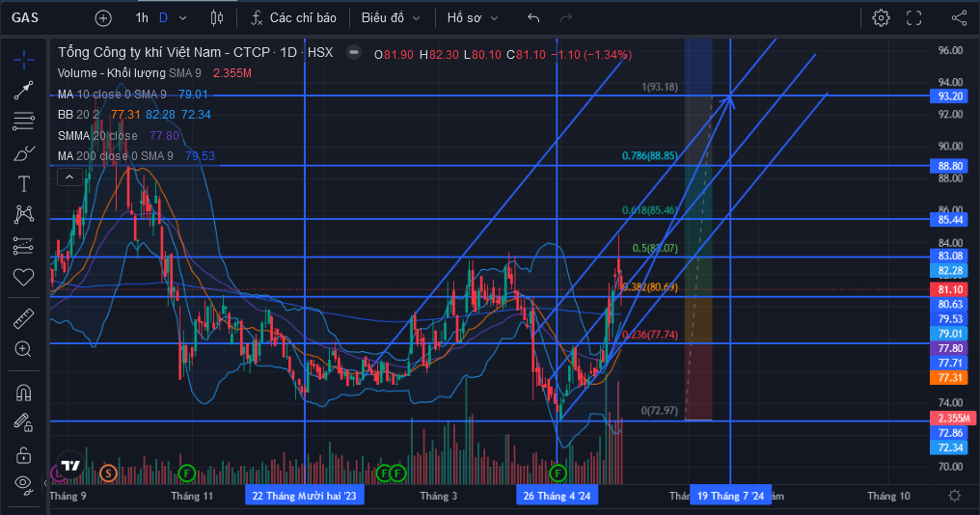Screen dimensions: 980x515
Task: Select the crosshair cursor tool
Action: [x=24, y=60]
